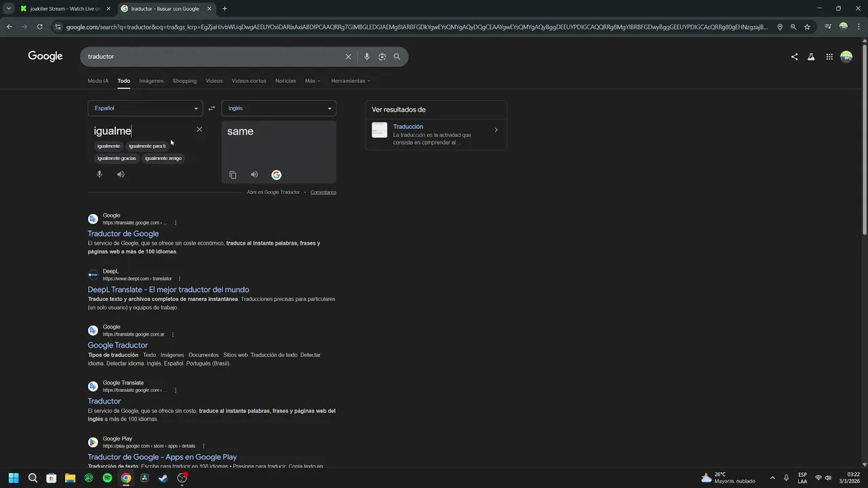The height and width of the screenshot is (488, 868).
Task: Expand the Traducción results arrow
Action: 496,130
